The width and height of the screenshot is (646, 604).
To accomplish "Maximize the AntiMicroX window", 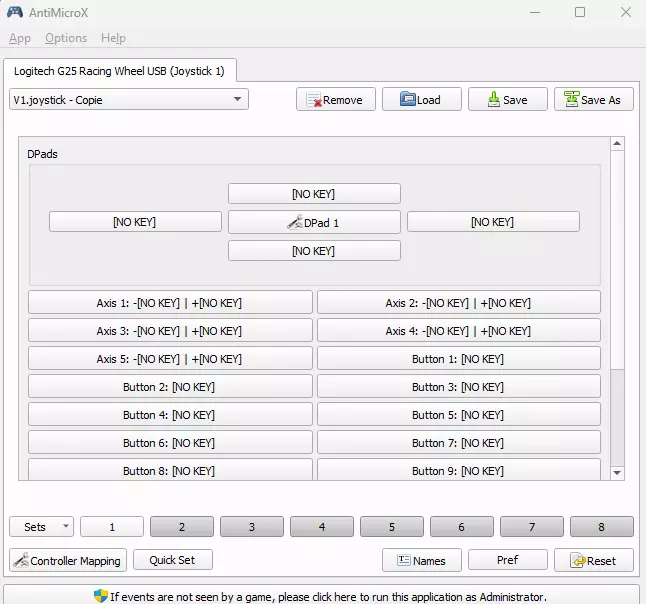I will [580, 12].
